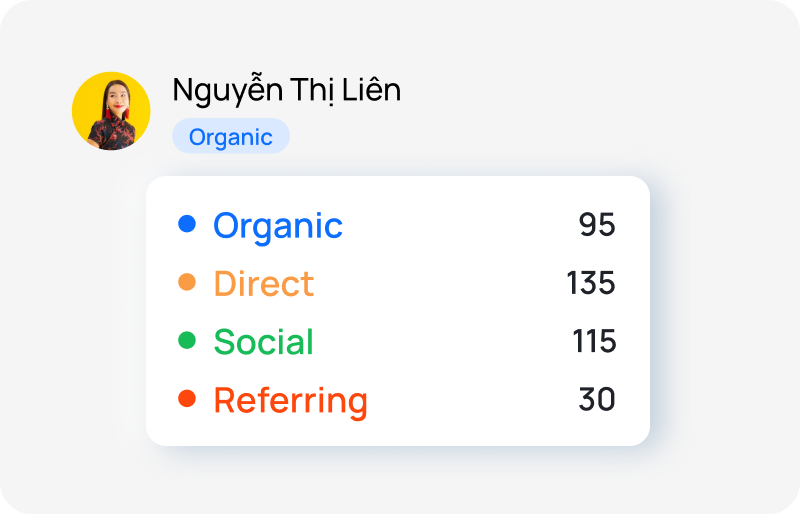Click the orange dot beside Direct
The width and height of the screenshot is (800, 514).
pyautogui.click(x=187, y=283)
